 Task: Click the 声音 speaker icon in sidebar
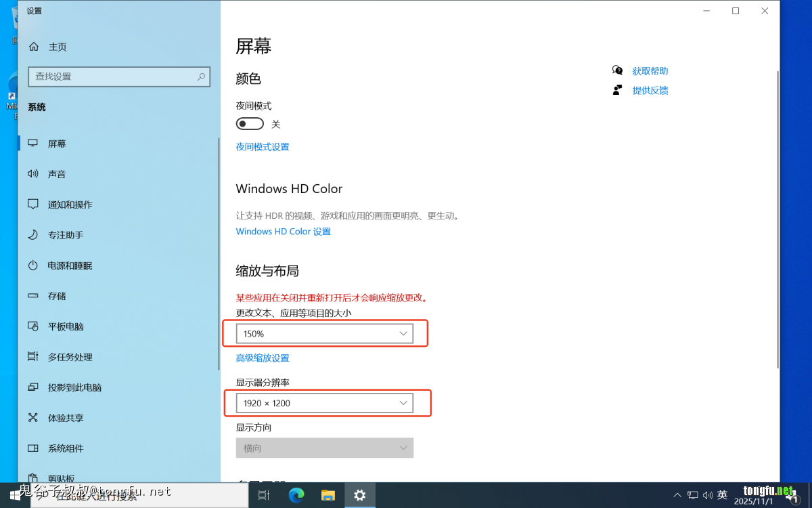click(32, 174)
